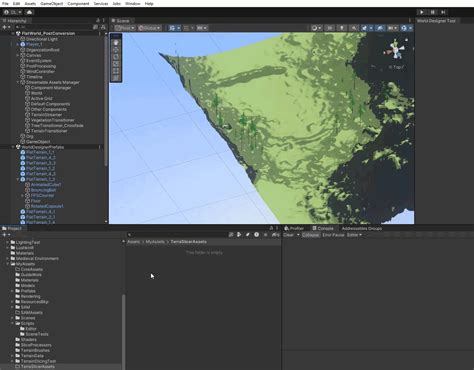
Task: Switch to the Console tab
Action: (323, 228)
